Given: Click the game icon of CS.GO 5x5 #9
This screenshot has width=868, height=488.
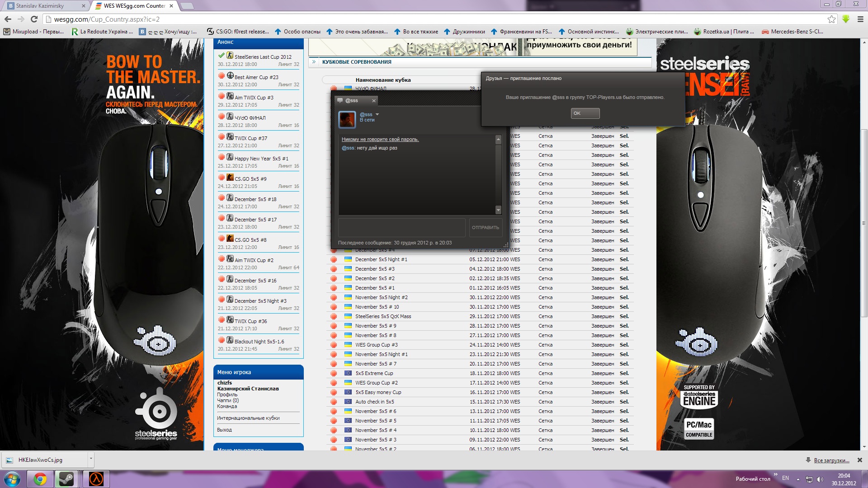Looking at the screenshot, I should (230, 177).
